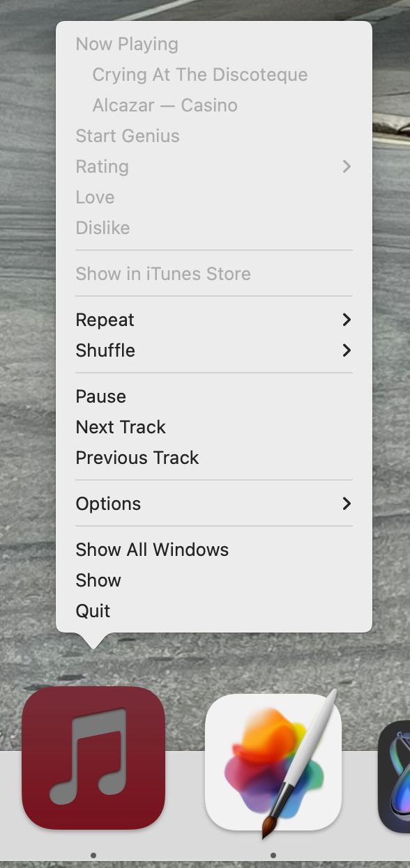
Task: Click the Now Playing header
Action: coord(127,44)
